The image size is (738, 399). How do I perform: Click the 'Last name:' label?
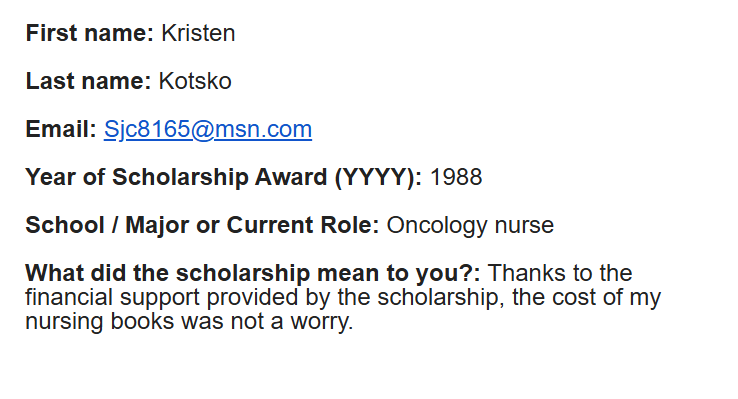[x=88, y=81]
